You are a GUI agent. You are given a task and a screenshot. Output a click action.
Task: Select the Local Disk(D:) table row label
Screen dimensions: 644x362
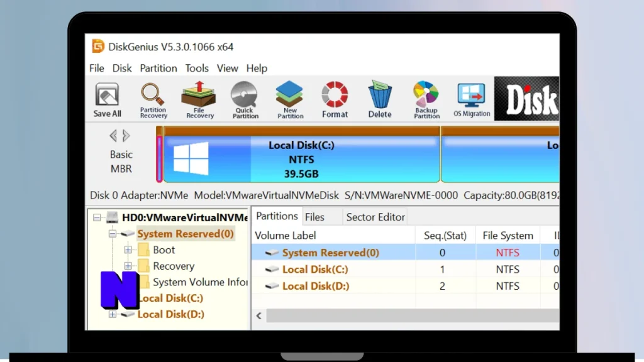316,286
